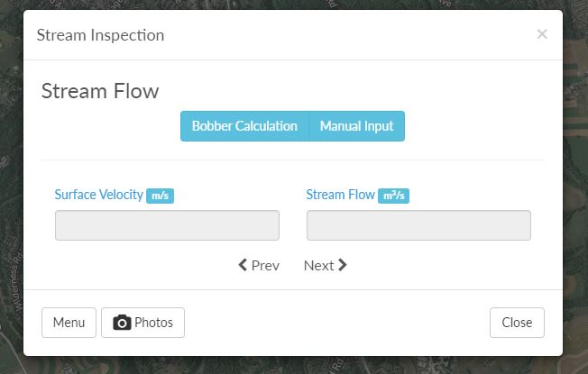588x374 pixels.
Task: Open the Menu button
Action: pos(69,323)
